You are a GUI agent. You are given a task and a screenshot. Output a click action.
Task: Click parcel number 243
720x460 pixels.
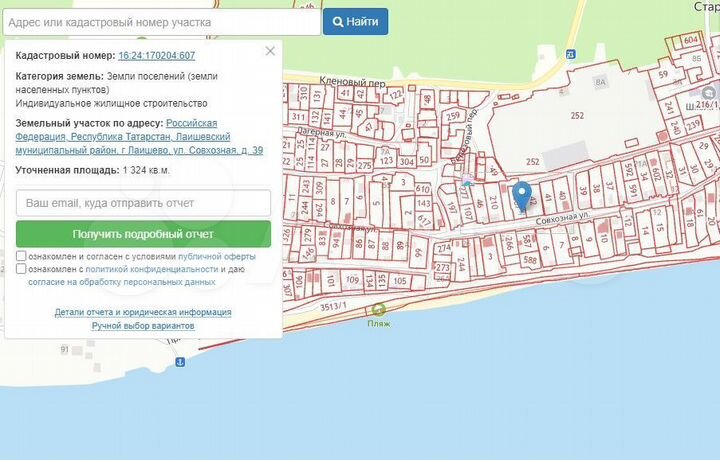point(305,187)
